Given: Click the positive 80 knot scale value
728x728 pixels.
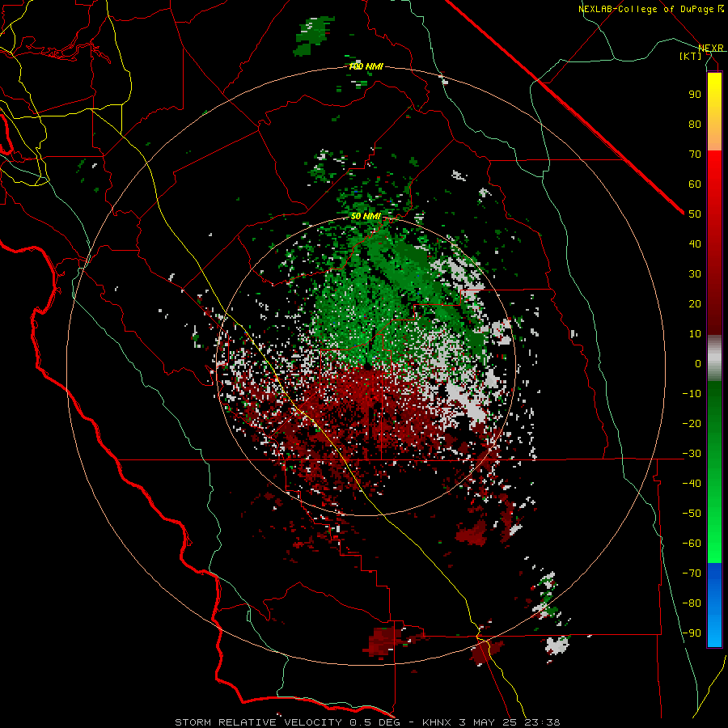Looking at the screenshot, I should [x=695, y=124].
